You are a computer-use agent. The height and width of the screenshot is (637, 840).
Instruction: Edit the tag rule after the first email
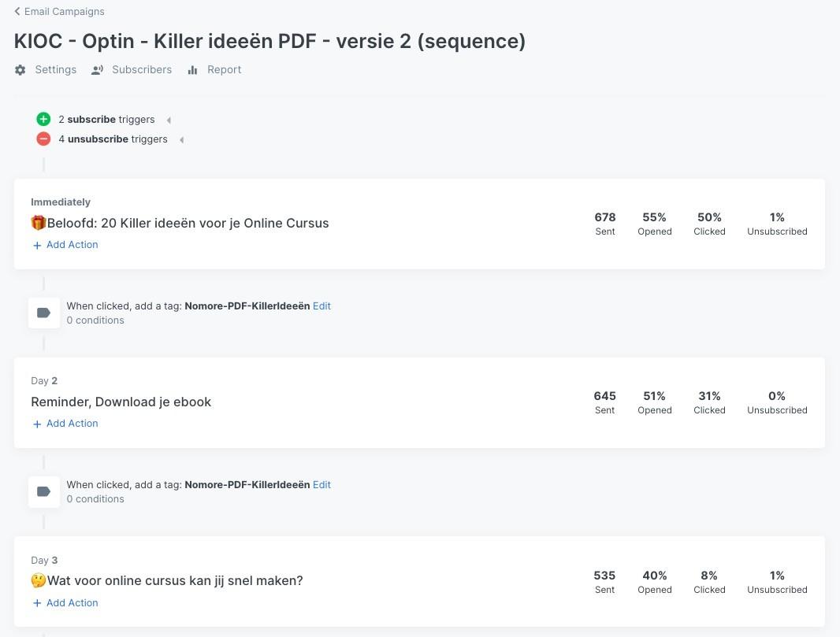(322, 306)
